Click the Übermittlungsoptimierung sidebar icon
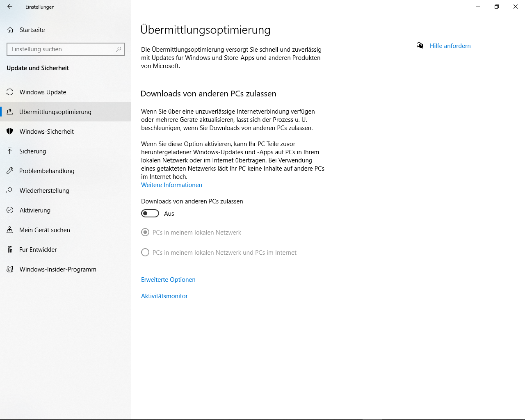525x420 pixels. pos(10,112)
